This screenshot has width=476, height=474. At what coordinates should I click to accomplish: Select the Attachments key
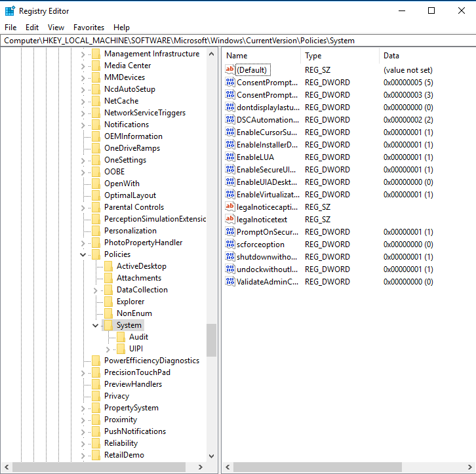point(139,278)
